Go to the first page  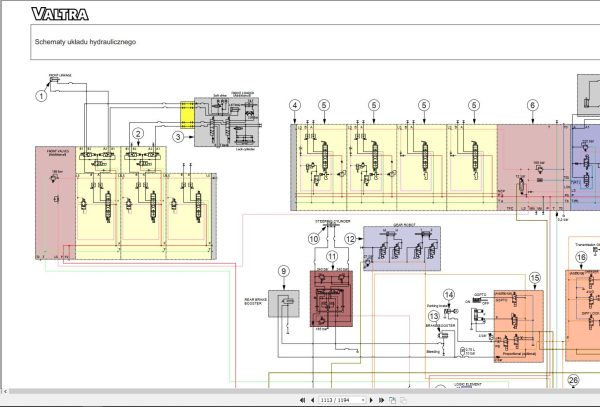click(302, 400)
